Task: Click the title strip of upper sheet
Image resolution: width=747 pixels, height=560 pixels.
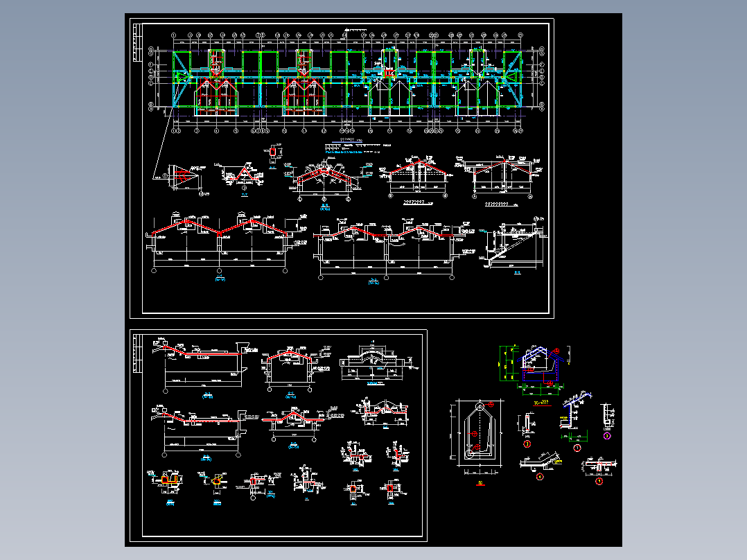Action: 137,42
